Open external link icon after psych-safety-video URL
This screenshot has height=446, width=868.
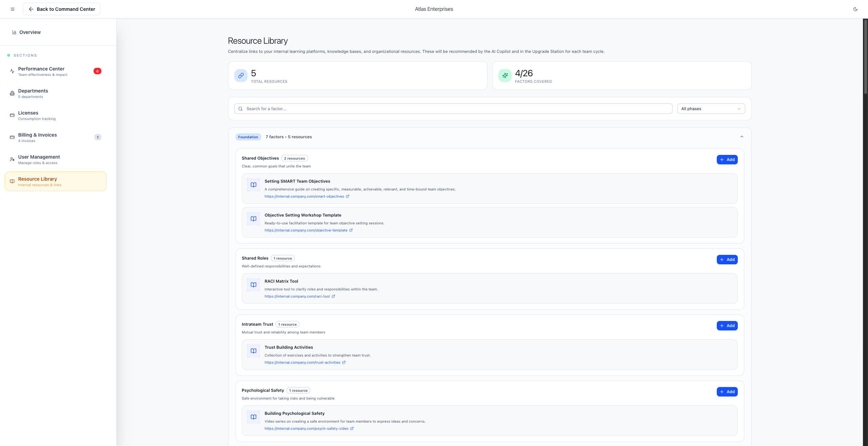352,428
